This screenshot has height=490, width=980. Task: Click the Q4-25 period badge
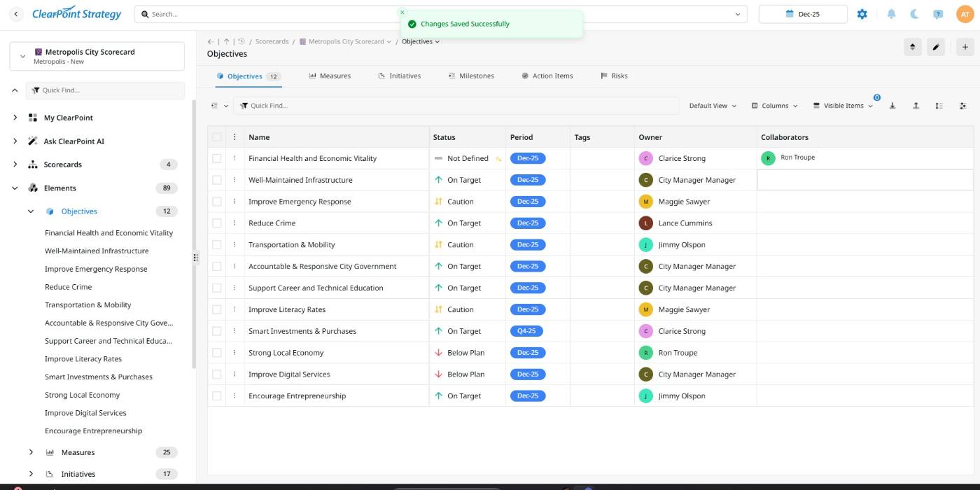[526, 331]
